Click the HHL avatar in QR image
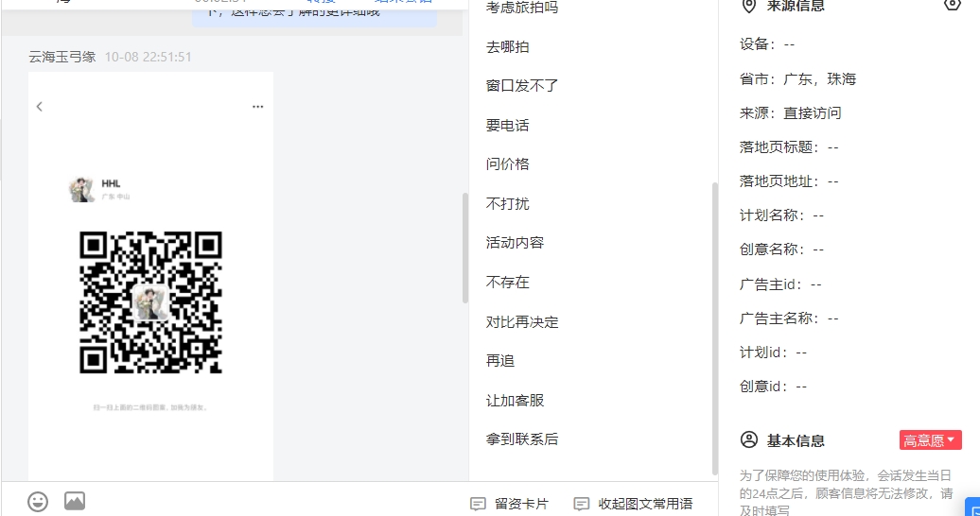Screen dimensions: 980x516 coord(81,189)
